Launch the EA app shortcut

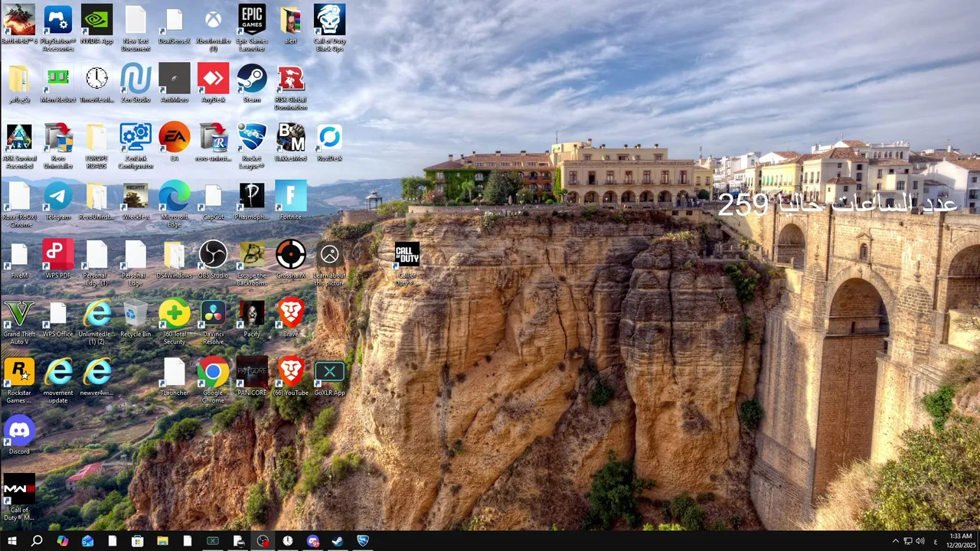175,142
